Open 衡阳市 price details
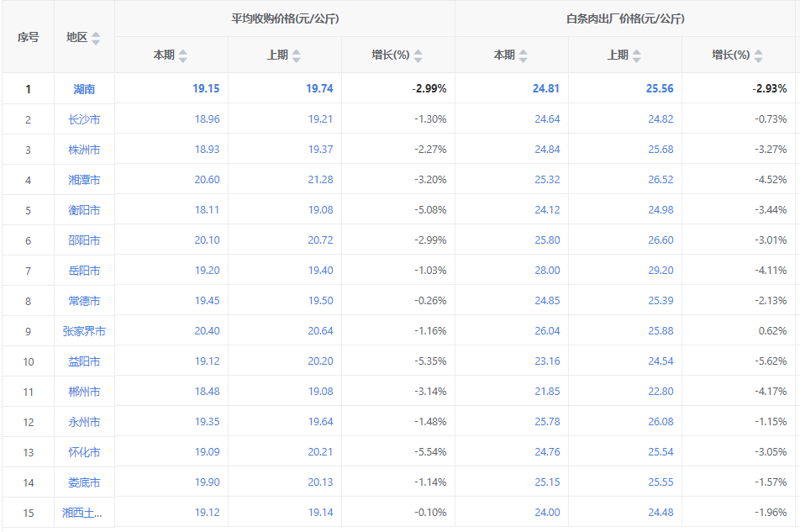This screenshot has height=532, width=800. tap(84, 210)
